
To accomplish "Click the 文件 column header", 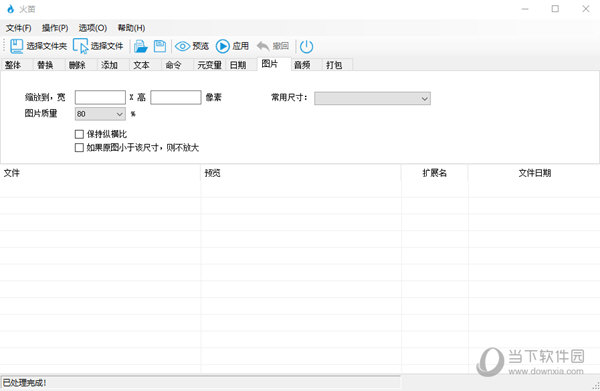I will 100,173.
